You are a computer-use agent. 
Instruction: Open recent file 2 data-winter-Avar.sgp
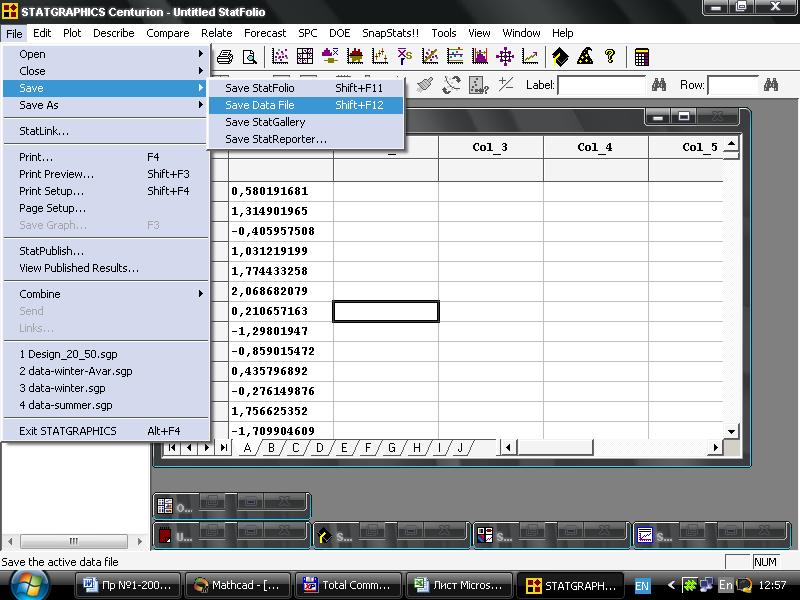point(106,371)
